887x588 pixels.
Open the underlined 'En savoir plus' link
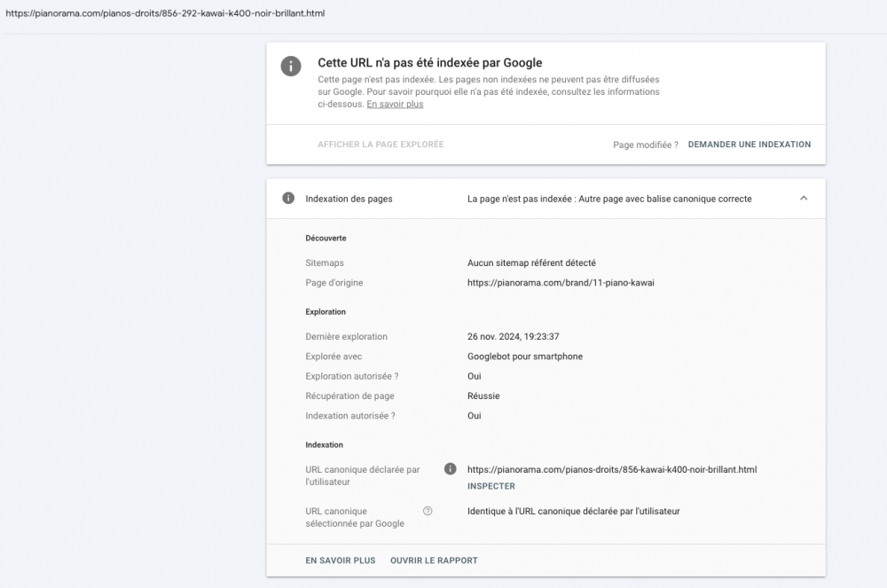coord(395,105)
